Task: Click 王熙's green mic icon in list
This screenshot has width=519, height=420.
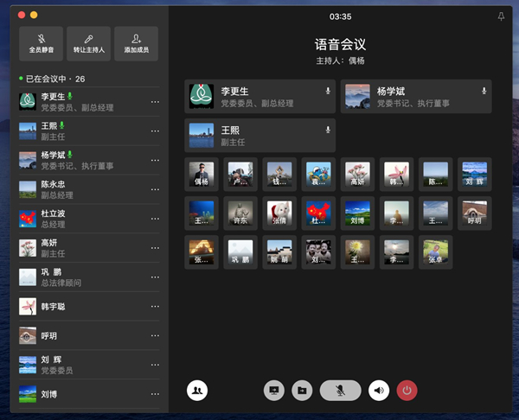Action: tap(62, 125)
